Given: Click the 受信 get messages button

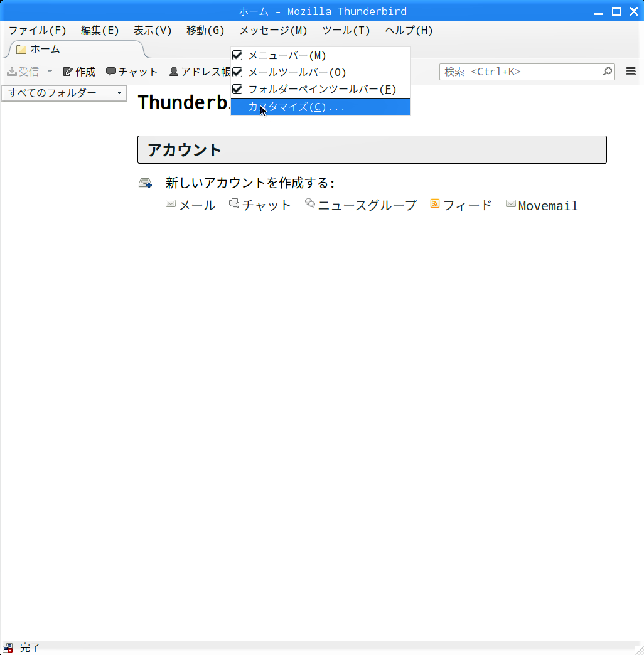Looking at the screenshot, I should click(x=23, y=72).
